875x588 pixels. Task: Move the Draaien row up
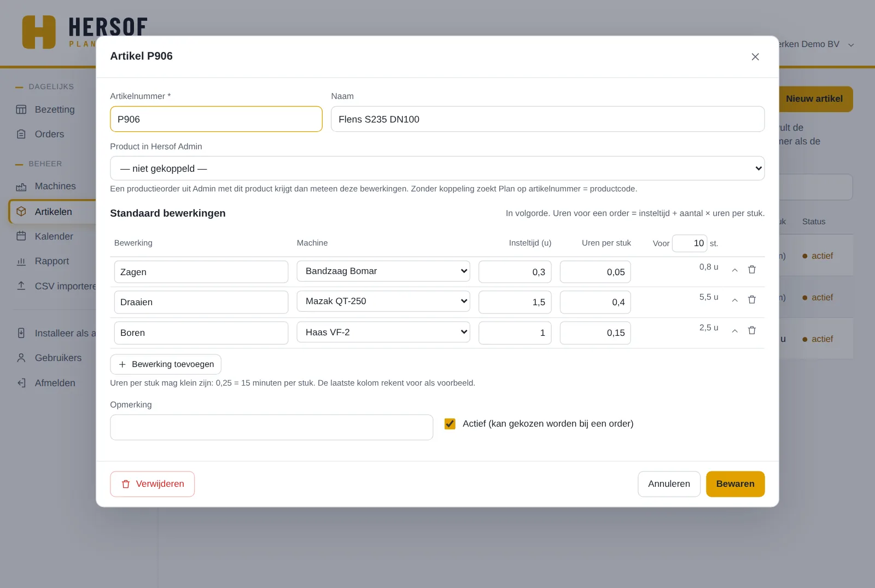pos(735,300)
